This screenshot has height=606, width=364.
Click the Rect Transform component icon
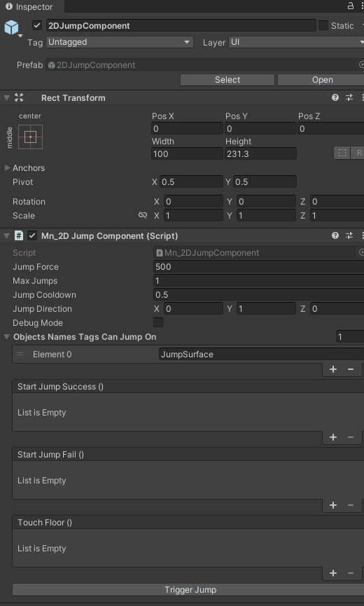(x=18, y=98)
